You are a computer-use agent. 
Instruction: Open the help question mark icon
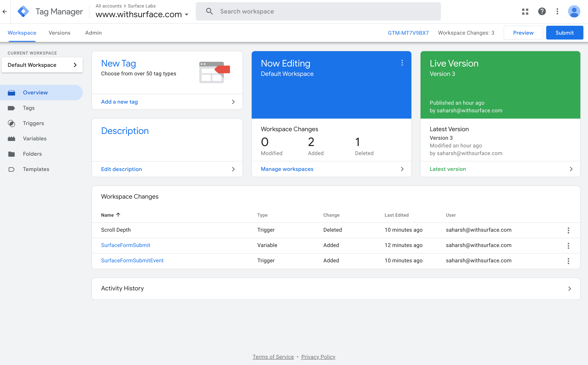click(542, 11)
